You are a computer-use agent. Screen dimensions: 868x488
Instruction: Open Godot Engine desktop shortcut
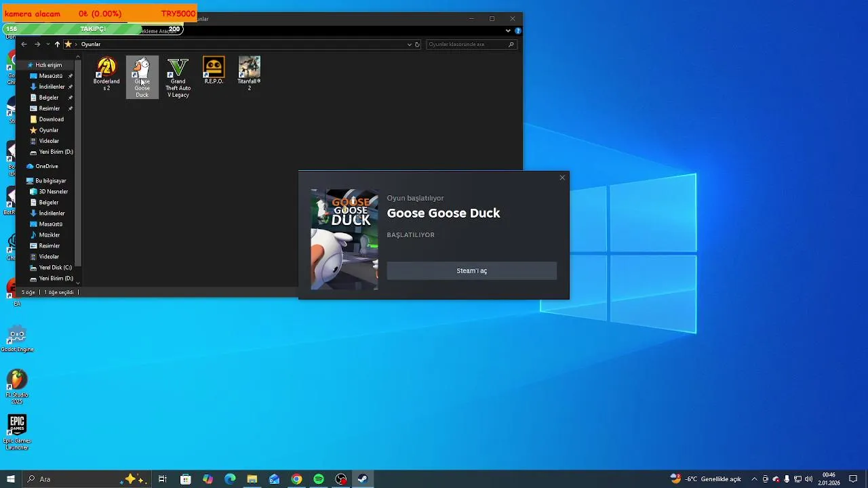tap(17, 339)
